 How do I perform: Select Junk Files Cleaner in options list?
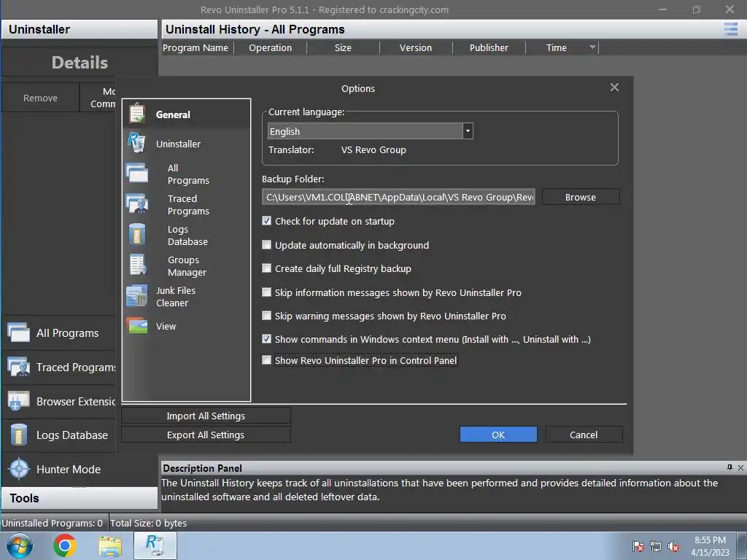pos(186,296)
